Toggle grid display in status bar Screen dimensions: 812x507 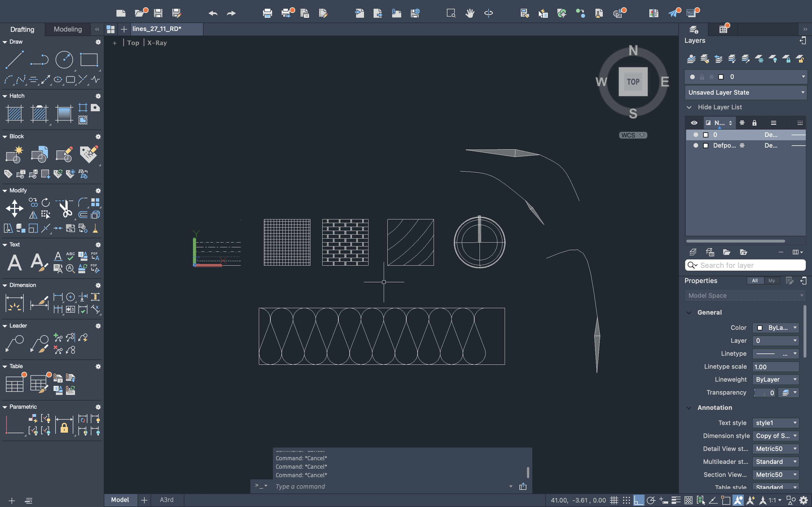click(614, 500)
